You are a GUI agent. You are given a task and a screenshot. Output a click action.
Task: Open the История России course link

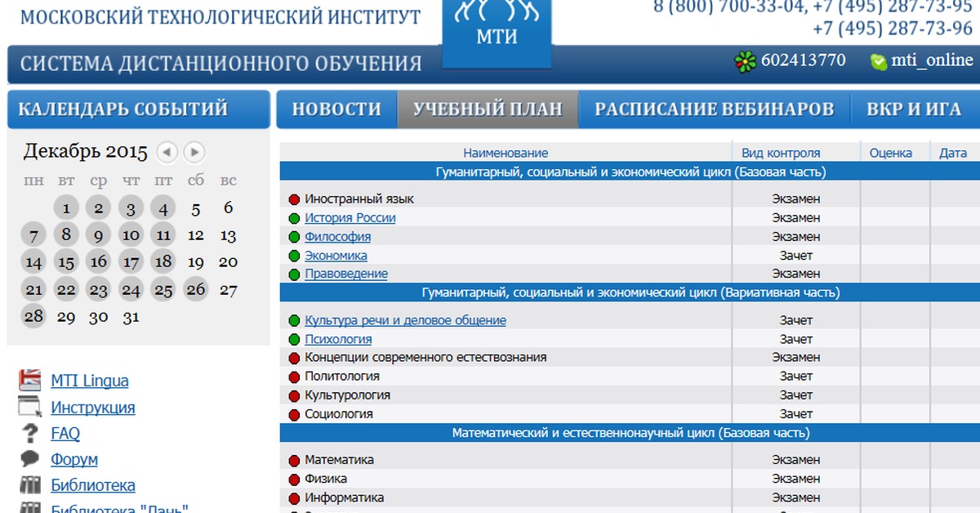(x=350, y=217)
